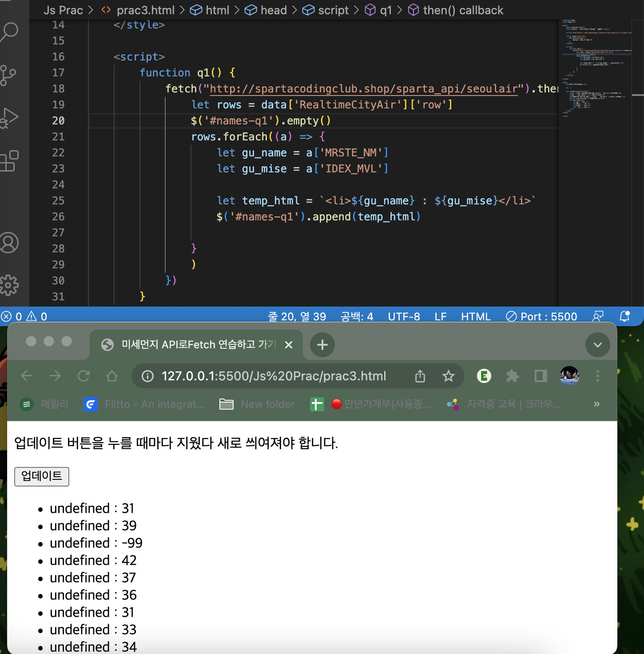Change the HTML language mode

[476, 316]
